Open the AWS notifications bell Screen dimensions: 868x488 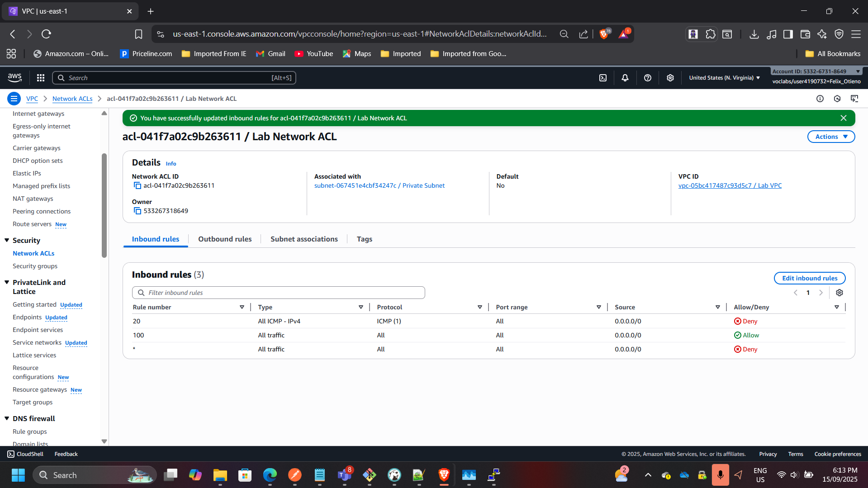(x=625, y=78)
